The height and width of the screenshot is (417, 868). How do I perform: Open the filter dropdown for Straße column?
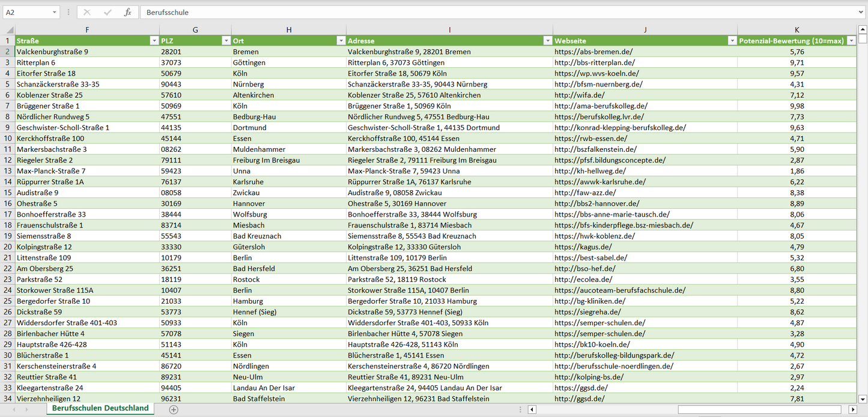(154, 41)
